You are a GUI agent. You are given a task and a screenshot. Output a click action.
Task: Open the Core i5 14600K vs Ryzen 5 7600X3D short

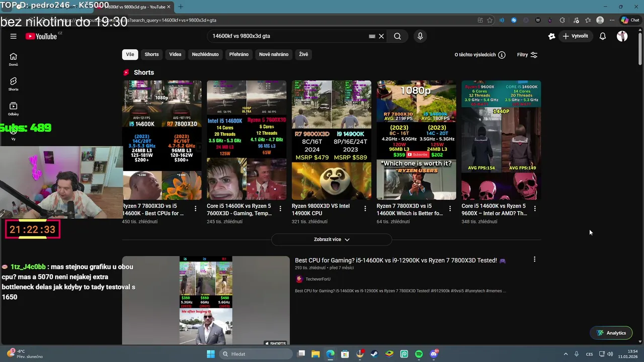pyautogui.click(x=247, y=140)
